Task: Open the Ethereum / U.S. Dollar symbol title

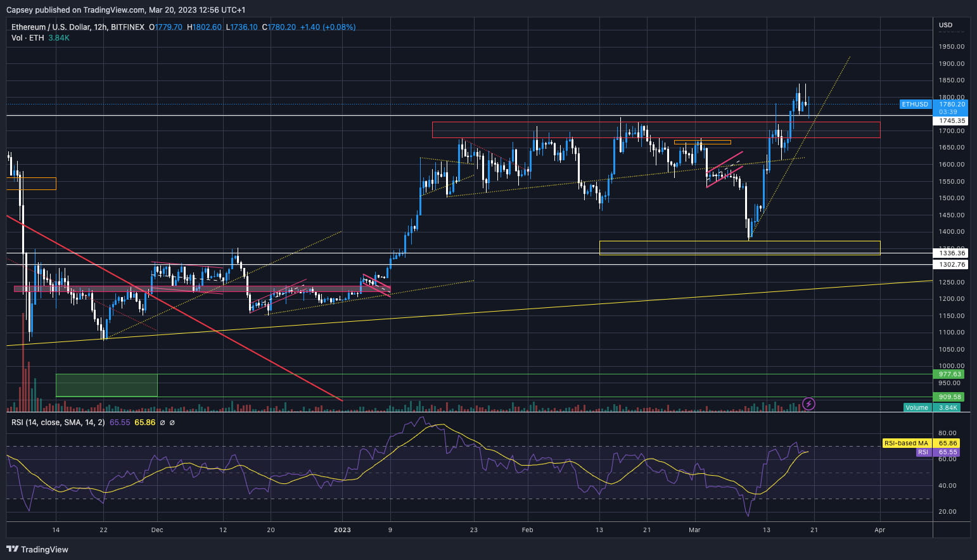Action: 59,27
